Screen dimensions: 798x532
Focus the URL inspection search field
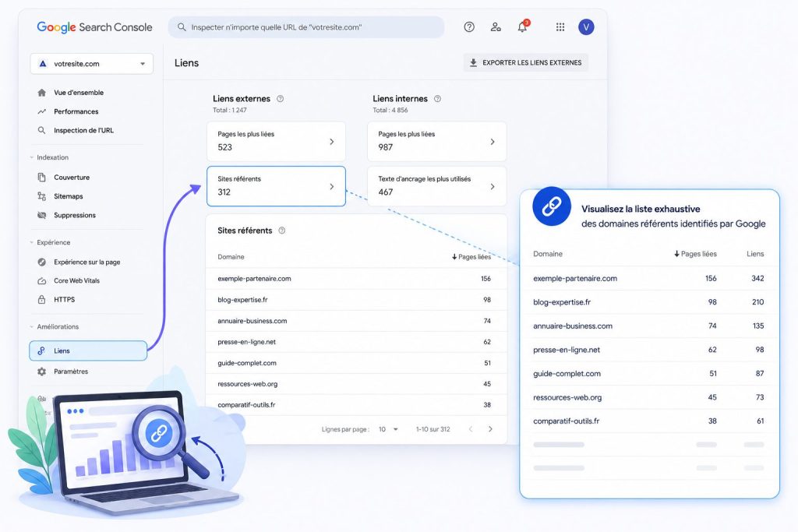(305, 27)
